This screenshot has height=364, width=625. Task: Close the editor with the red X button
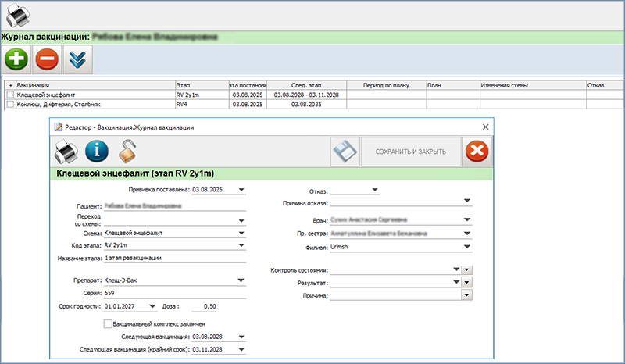477,152
